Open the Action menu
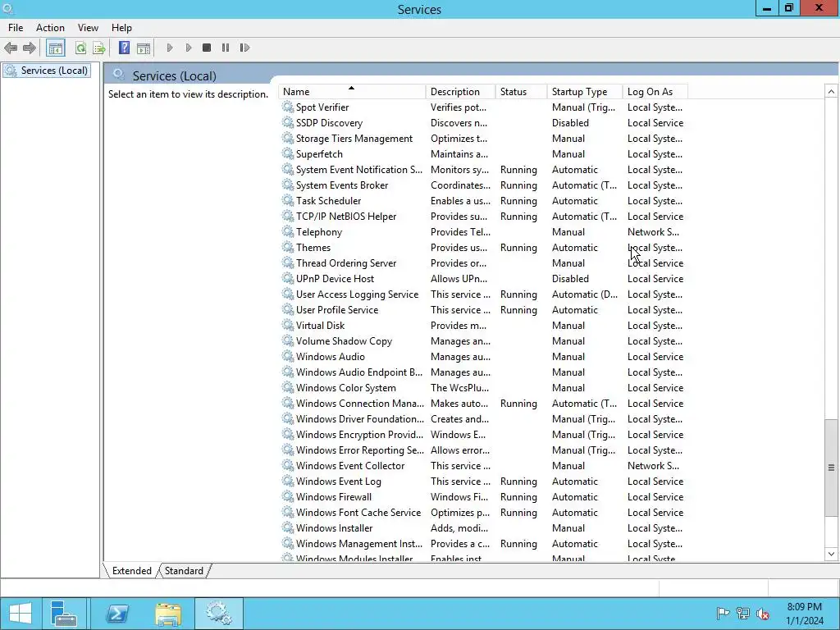The image size is (840, 630). point(50,28)
